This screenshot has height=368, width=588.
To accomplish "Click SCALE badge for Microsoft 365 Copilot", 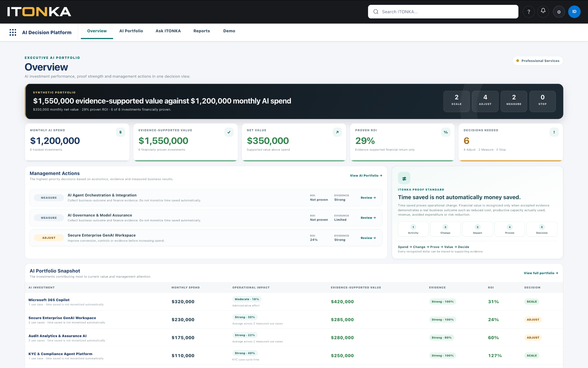I will pyautogui.click(x=532, y=302).
